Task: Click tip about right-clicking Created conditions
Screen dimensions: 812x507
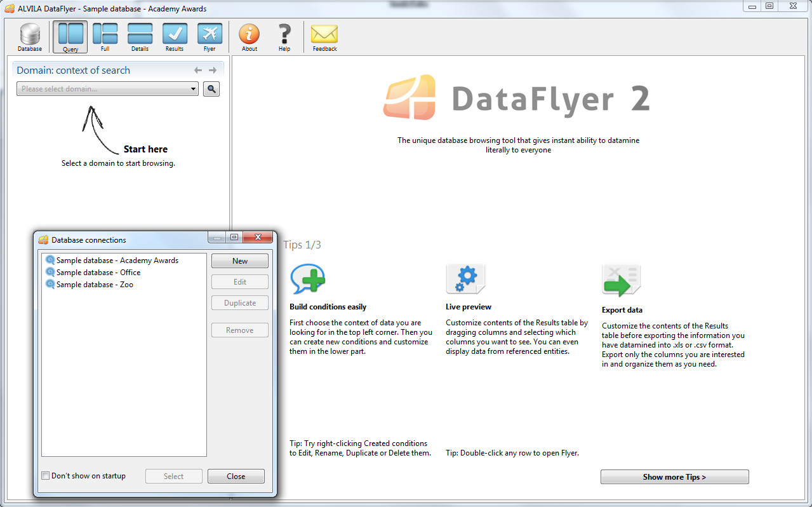Action: click(x=361, y=449)
